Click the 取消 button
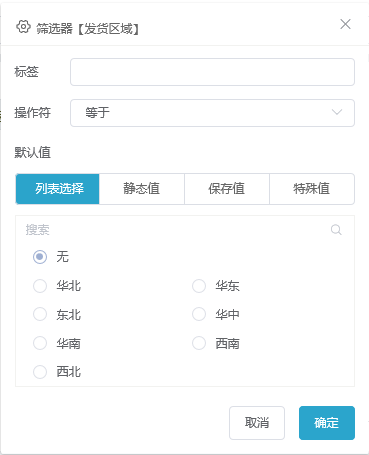The image size is (369, 455). coord(257,423)
